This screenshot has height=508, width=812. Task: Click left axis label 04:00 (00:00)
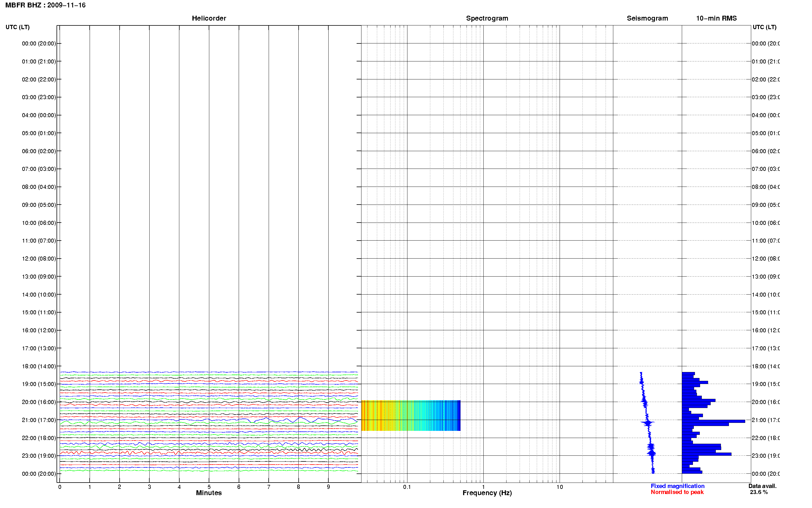[39, 115]
